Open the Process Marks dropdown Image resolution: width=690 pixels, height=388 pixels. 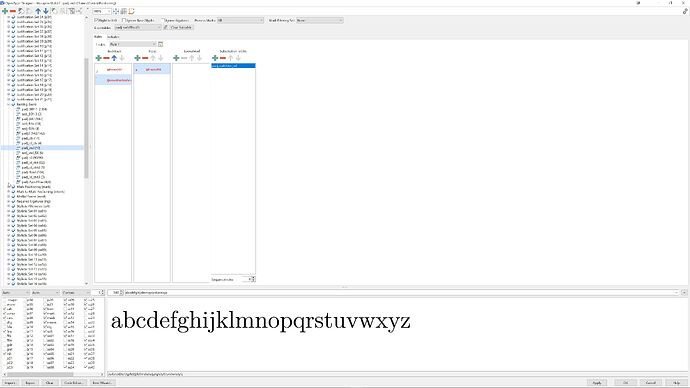coord(240,20)
